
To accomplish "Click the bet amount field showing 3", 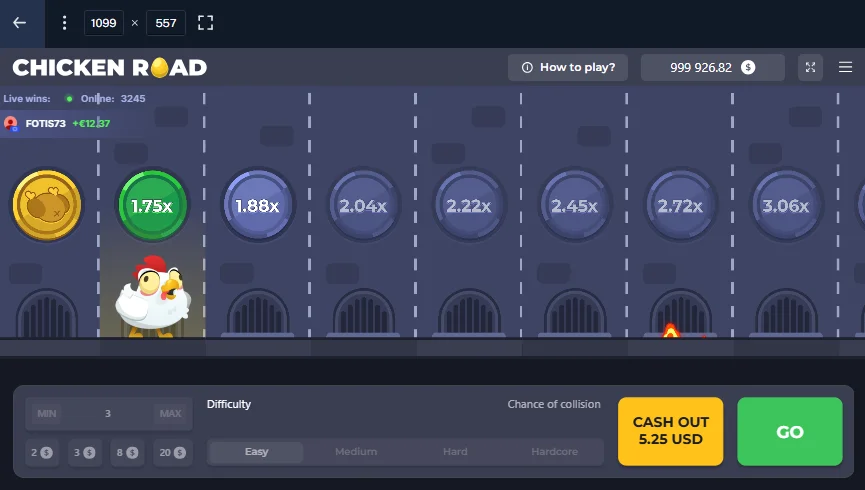I will click(x=108, y=413).
